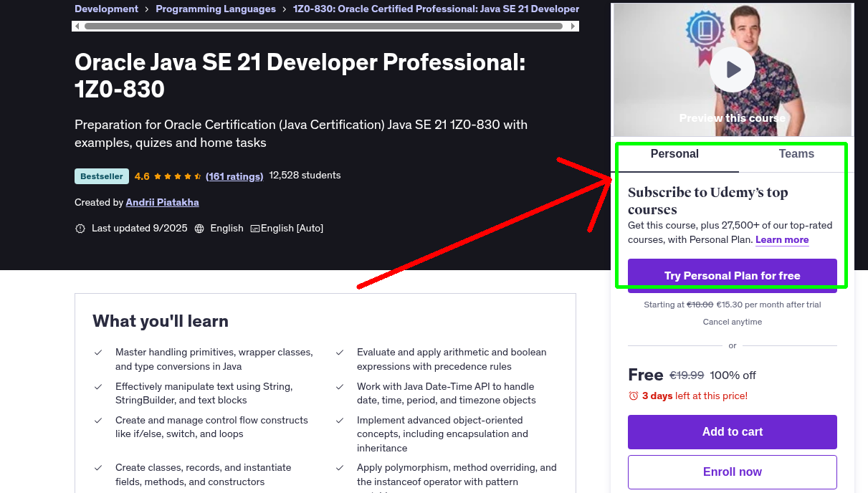Click the 4.6 rating number
This screenshot has height=493, width=868.
142,176
